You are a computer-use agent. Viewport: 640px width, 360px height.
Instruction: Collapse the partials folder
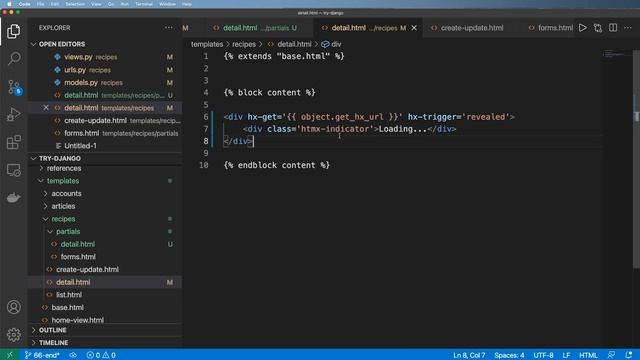tap(68, 231)
